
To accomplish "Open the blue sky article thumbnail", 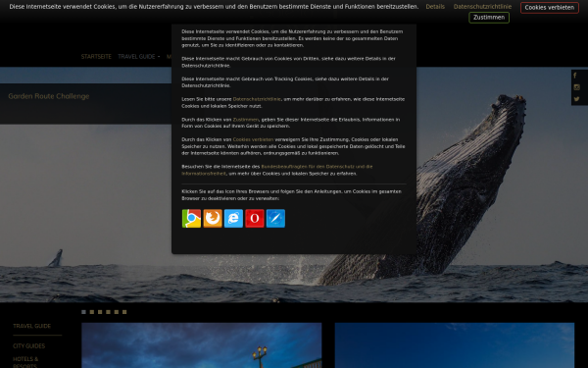I will click(x=455, y=345).
